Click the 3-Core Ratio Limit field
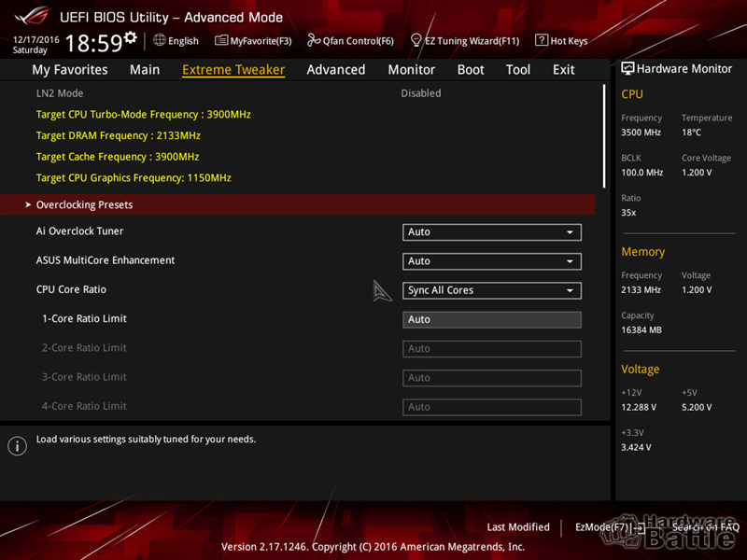This screenshot has width=747, height=560. tap(492, 378)
